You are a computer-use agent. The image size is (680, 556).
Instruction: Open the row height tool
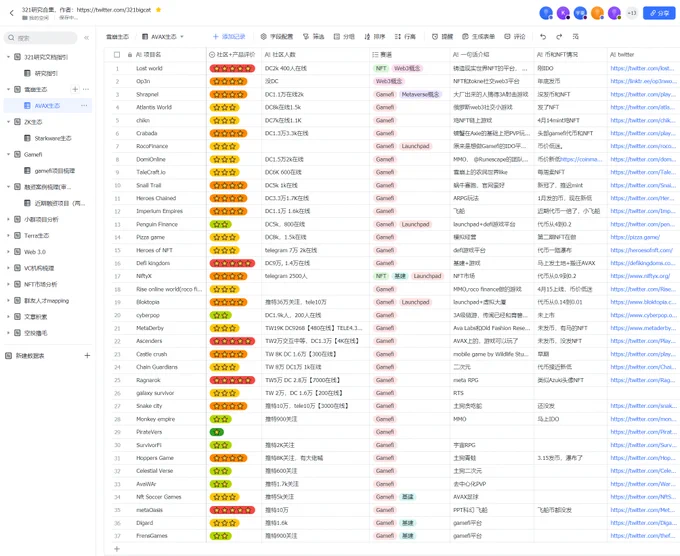click(405, 36)
